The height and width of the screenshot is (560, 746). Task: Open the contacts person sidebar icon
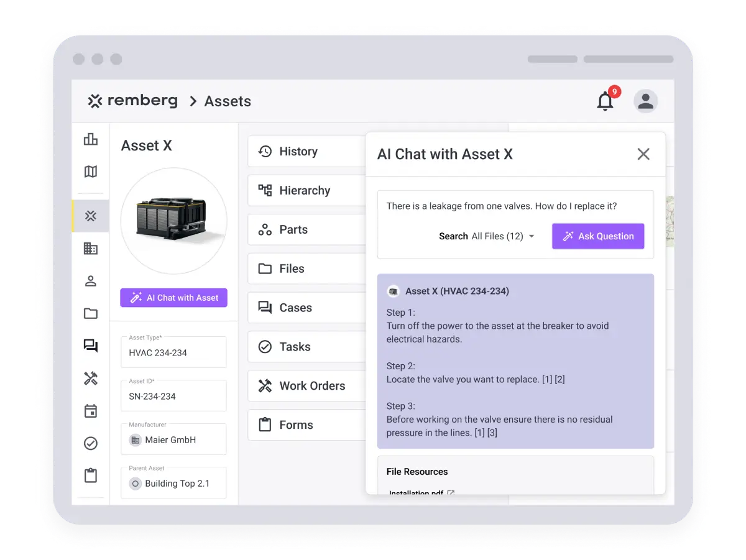(x=91, y=281)
